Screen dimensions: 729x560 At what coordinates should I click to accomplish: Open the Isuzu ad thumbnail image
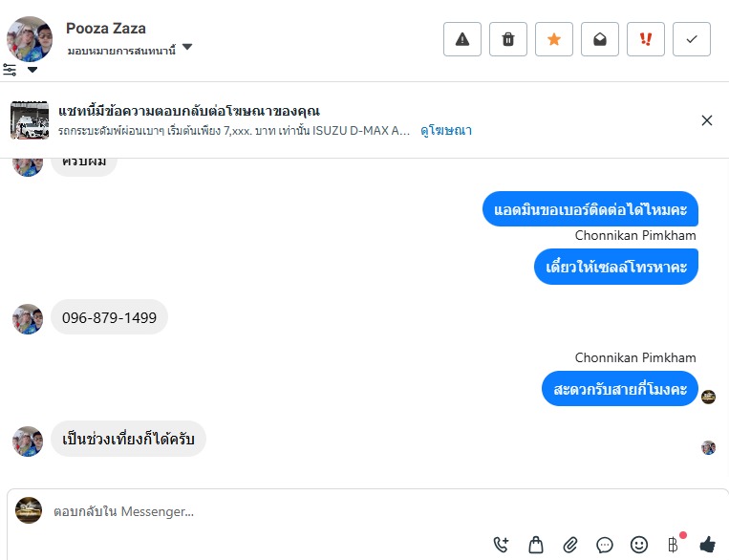point(30,120)
